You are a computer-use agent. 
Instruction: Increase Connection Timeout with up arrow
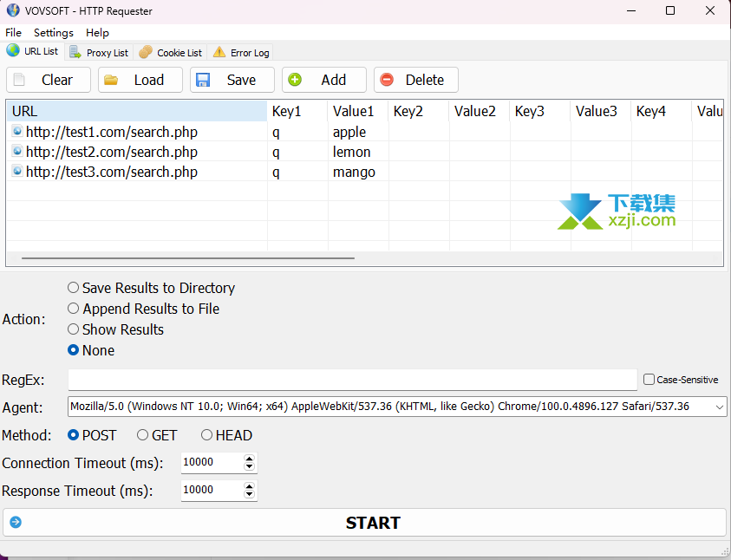click(x=250, y=459)
